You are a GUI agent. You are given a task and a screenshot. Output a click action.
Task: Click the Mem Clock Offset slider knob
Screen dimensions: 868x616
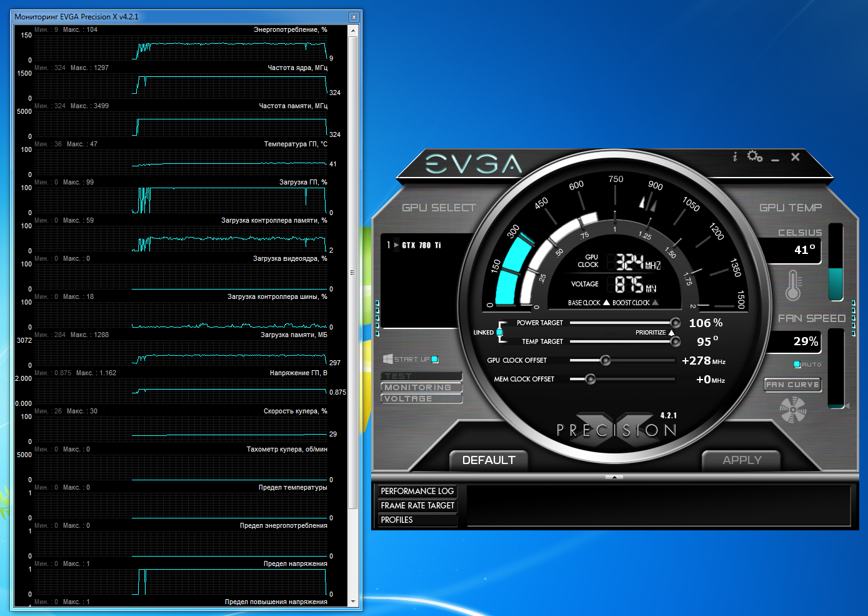click(x=590, y=379)
